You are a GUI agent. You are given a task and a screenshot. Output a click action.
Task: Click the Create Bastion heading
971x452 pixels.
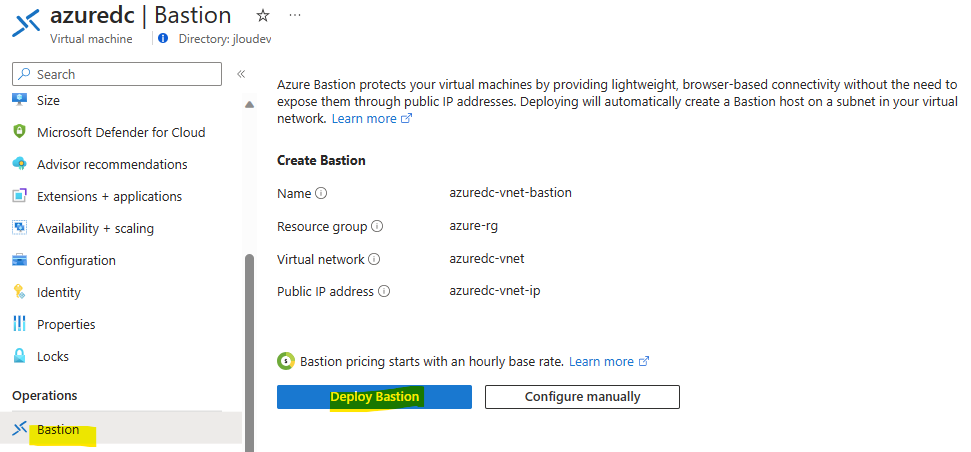[x=321, y=160]
